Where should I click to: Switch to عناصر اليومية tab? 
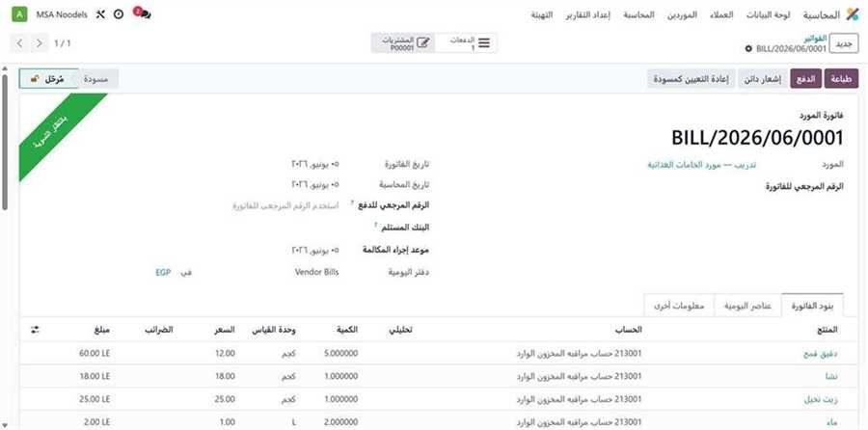coord(747,306)
